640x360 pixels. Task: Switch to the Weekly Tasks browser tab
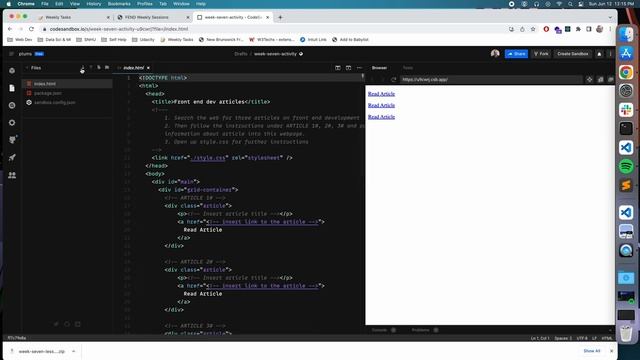tap(74, 17)
